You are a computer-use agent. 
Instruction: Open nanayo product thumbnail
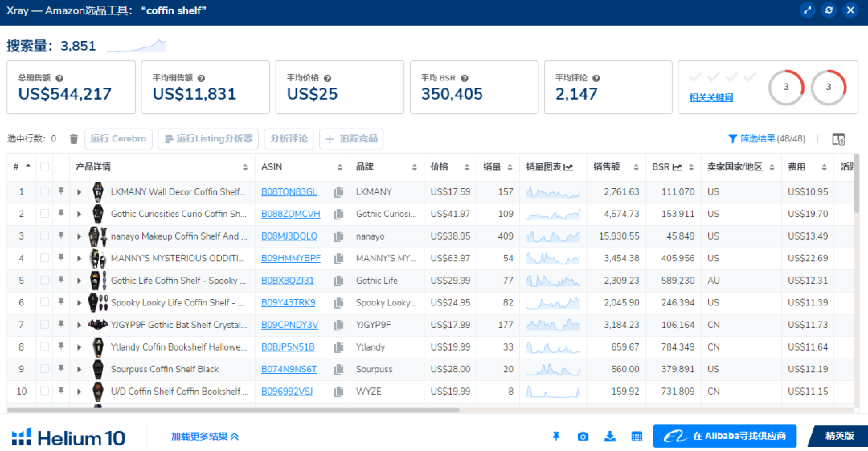(x=97, y=236)
